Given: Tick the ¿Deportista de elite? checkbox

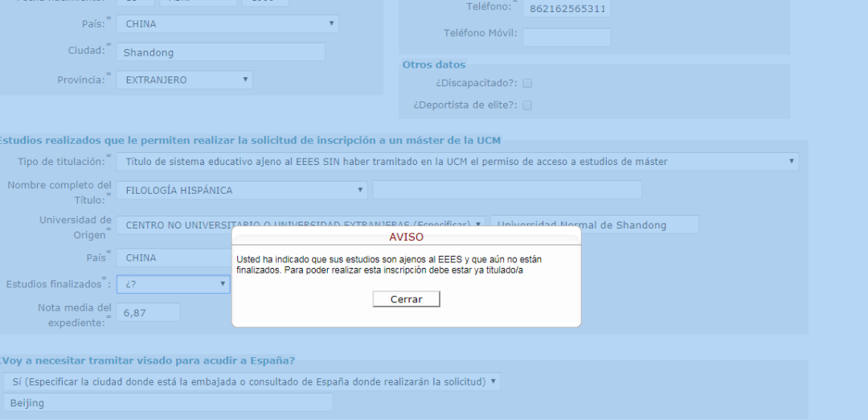Looking at the screenshot, I should point(527,105).
